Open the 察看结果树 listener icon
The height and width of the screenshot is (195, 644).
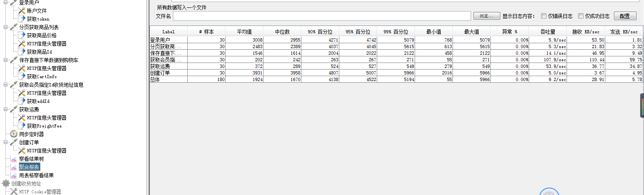(x=14, y=159)
